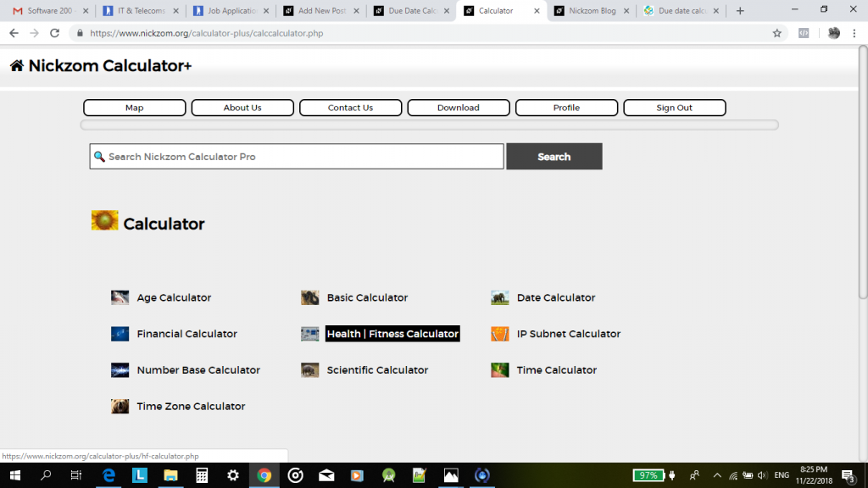The height and width of the screenshot is (488, 868).
Task: Switch to the Due Date Calc tab
Action: (412, 10)
